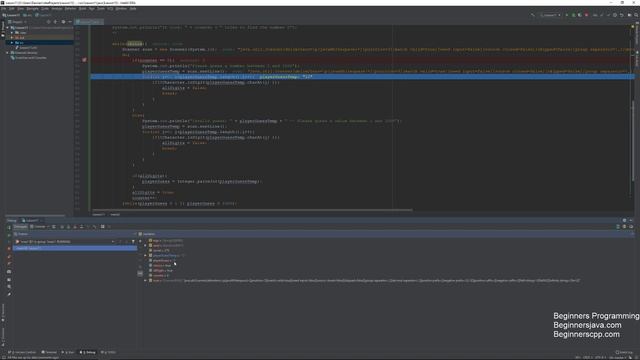Select Scratches and Consoles in the project tree

coord(29,58)
